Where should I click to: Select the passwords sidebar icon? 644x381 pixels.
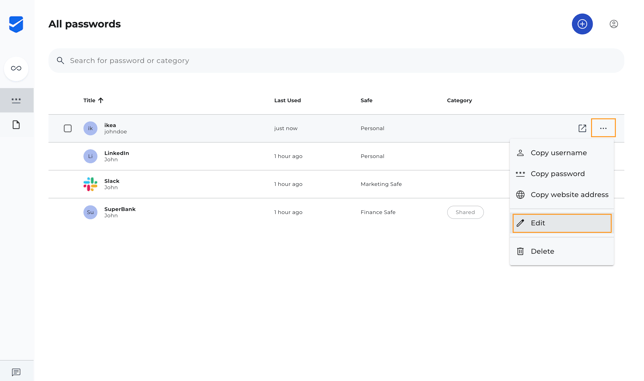[16, 100]
